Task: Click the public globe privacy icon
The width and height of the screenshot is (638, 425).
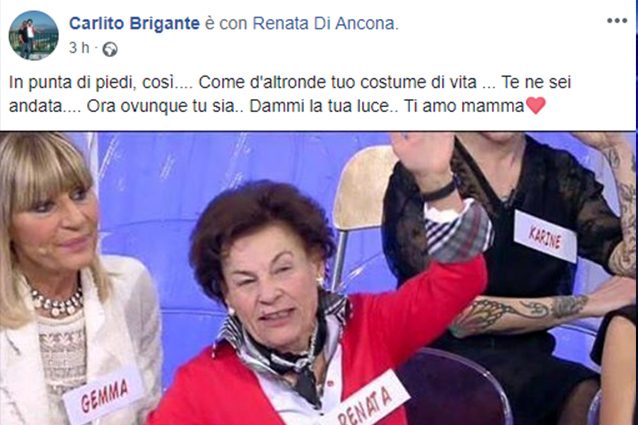Action: pos(110,49)
